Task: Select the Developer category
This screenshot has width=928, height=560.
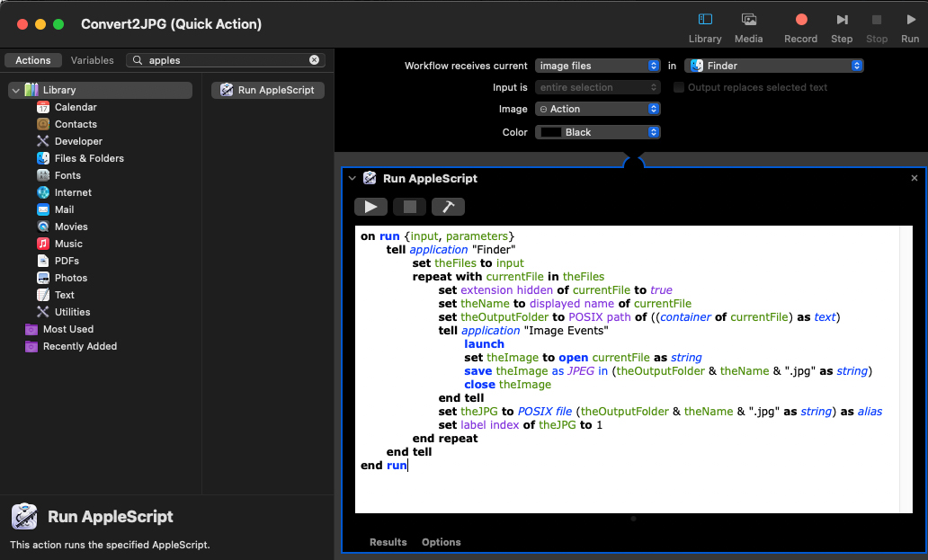Action: [x=78, y=141]
